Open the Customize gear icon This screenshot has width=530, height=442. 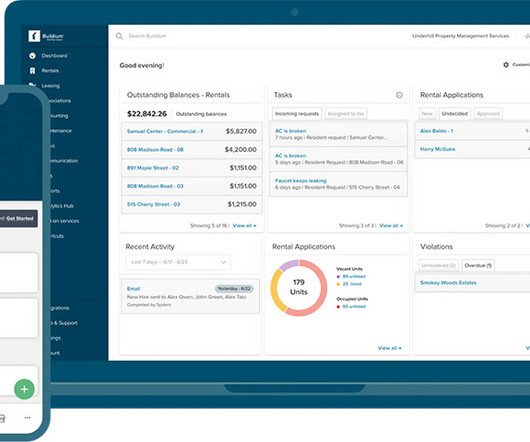pos(506,65)
